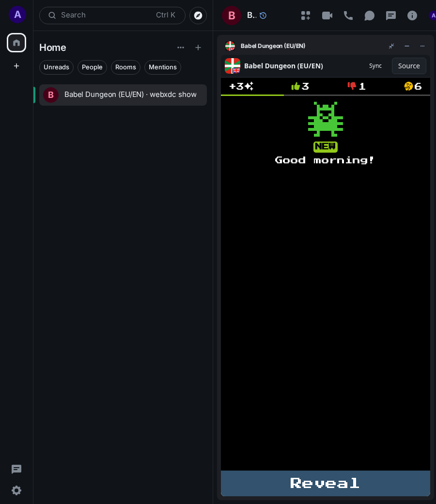Click the history clock icon beside room name
Screen dimensions: 436x504
[263, 16]
